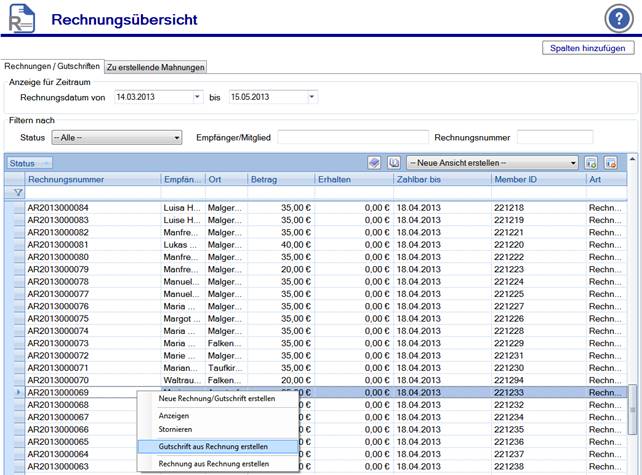Click the delete view icon with orange mark
This screenshot has height=475, width=642.
[610, 163]
